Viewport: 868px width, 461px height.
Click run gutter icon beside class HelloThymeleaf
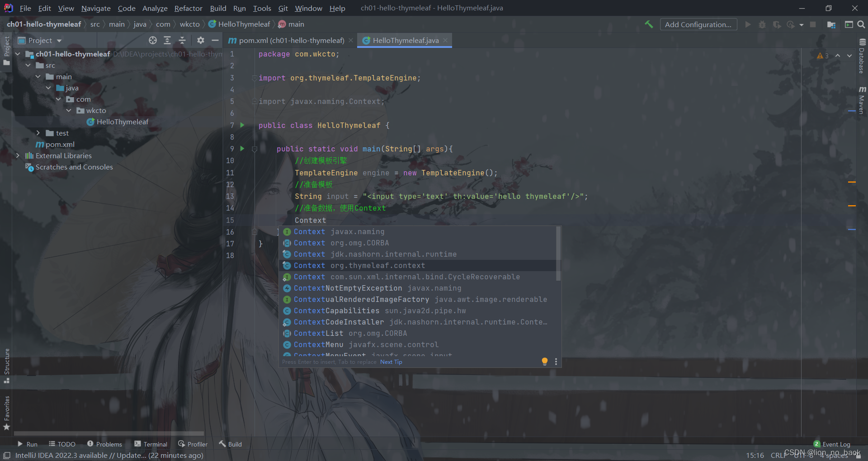tap(242, 125)
